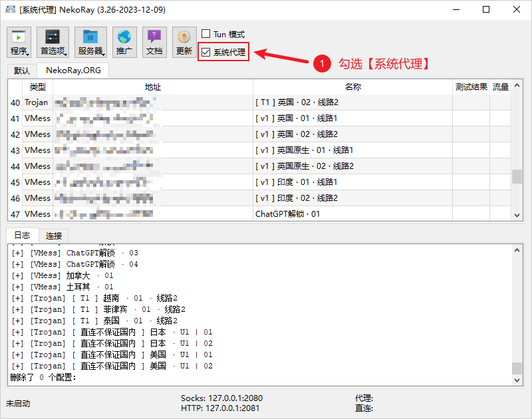Screen dimensions: 532x419
Task: Switch to the 连接 (Connections) tab
Action: click(54, 235)
